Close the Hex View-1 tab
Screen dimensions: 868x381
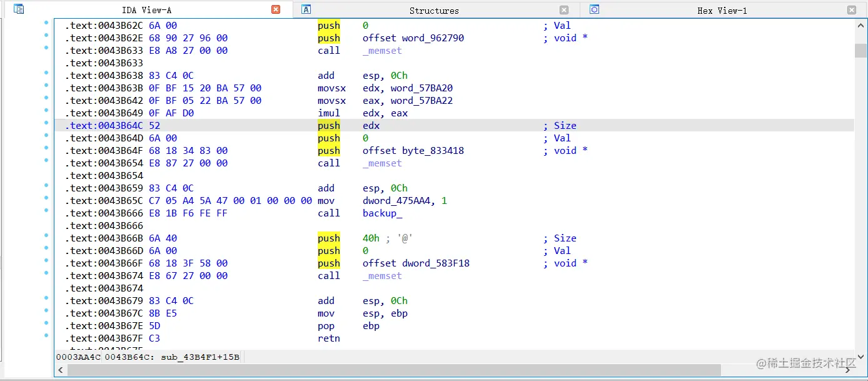pos(852,10)
